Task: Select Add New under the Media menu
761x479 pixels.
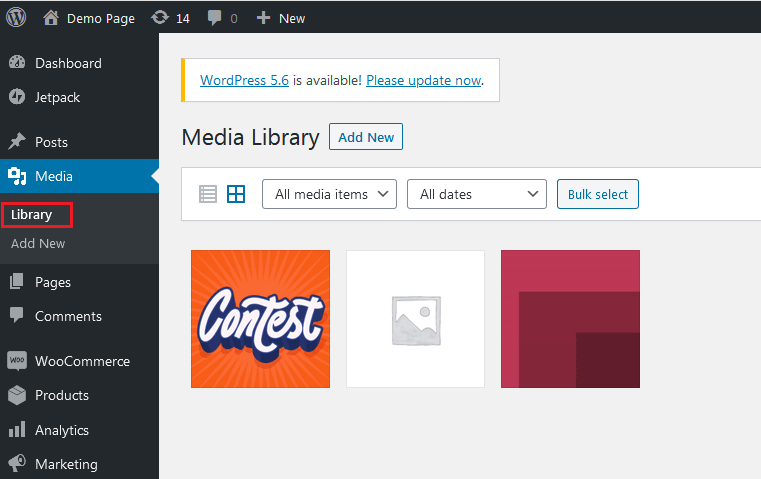Action: (x=38, y=244)
